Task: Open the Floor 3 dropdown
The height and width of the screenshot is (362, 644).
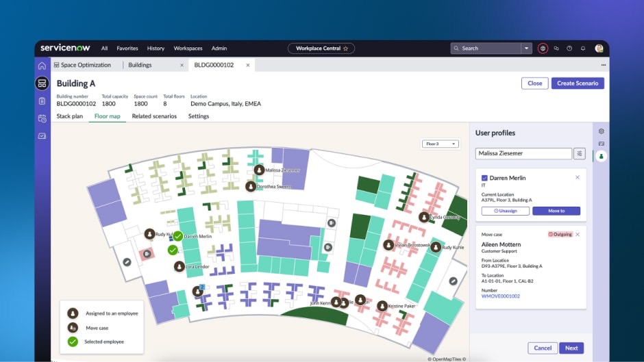Action: pos(441,144)
